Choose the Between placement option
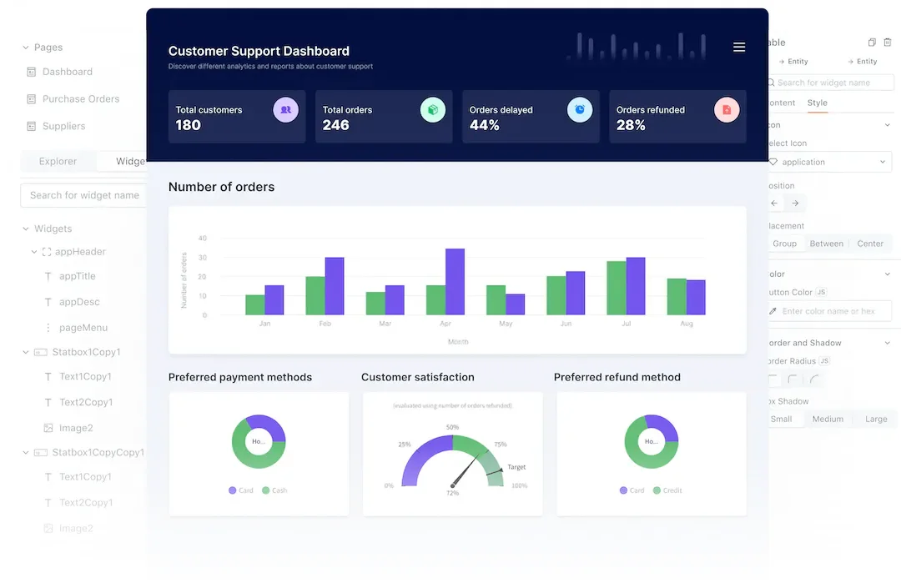 826,244
